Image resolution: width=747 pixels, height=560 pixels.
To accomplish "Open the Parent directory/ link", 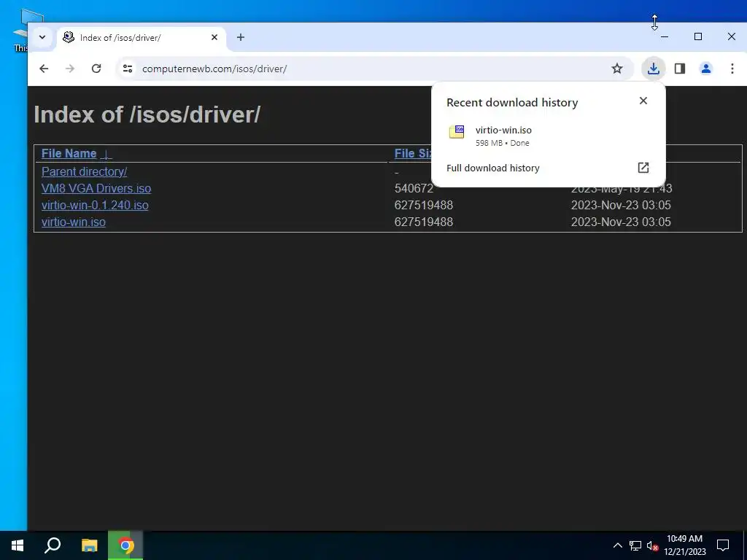I will coord(85,171).
